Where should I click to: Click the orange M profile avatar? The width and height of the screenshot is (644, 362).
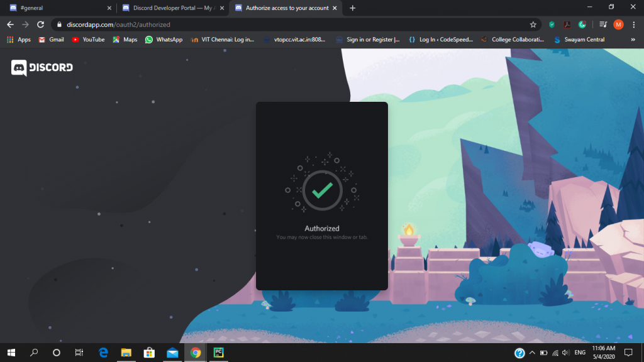[x=618, y=25]
